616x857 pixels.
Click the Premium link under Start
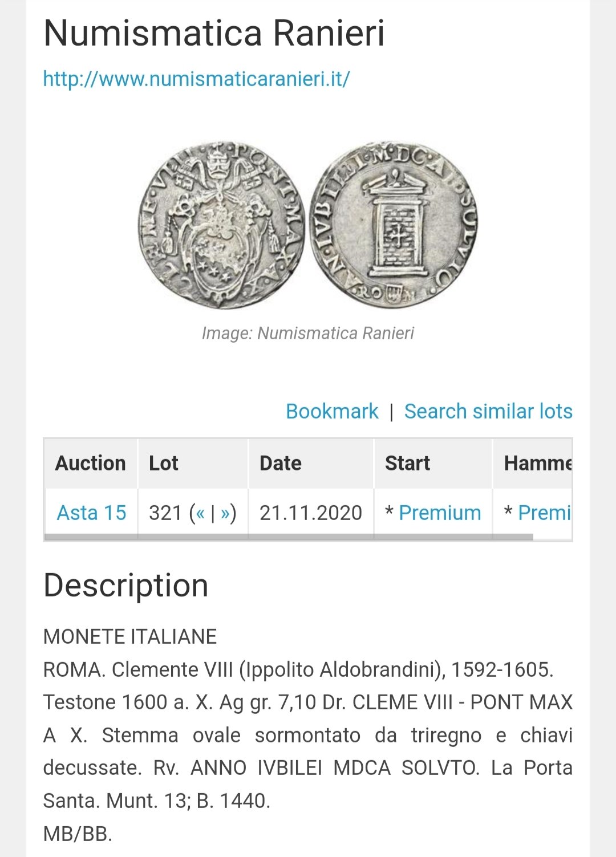[x=440, y=513]
